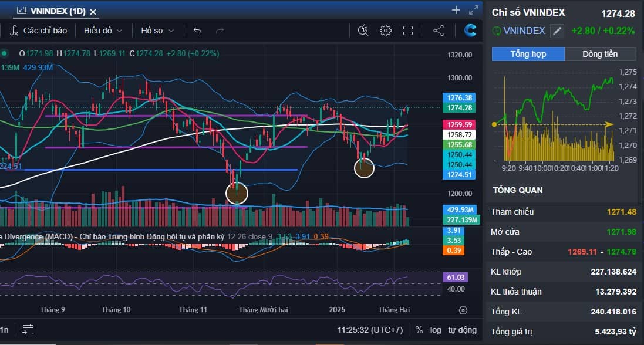Screen dimensions: 644x345
Task: Open the Hồ sơ dropdown
Action: point(157,31)
